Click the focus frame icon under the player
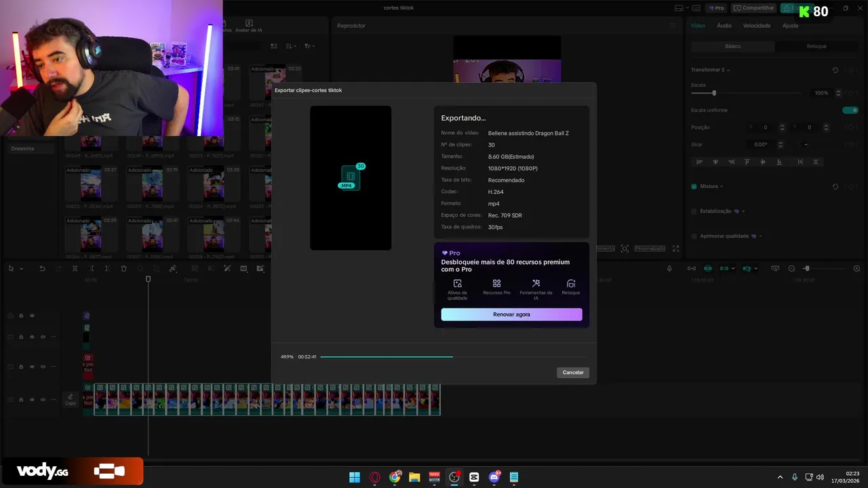This screenshot has height=488, width=868. pos(625,249)
